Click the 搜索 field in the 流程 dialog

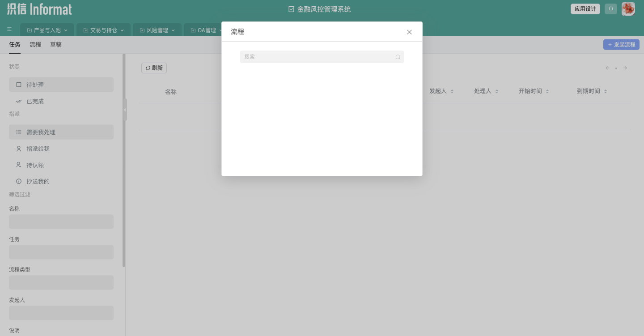tap(322, 57)
